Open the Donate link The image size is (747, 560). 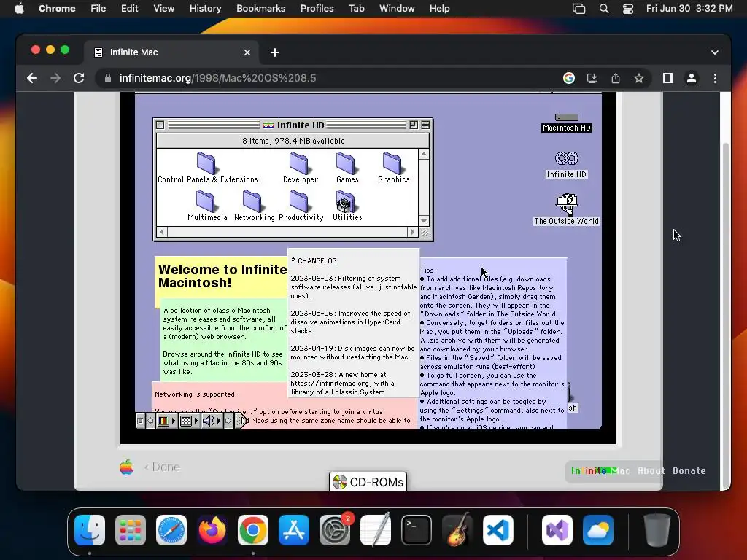[689, 471]
